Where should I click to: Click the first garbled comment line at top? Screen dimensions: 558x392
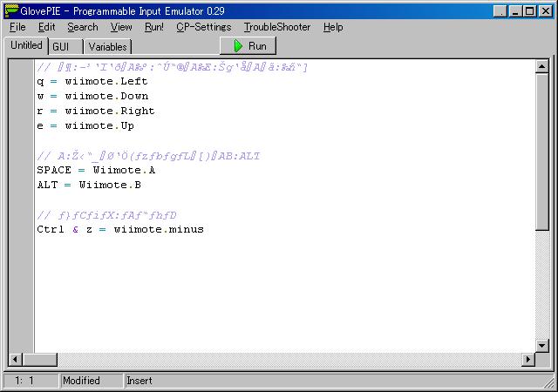[173, 67]
